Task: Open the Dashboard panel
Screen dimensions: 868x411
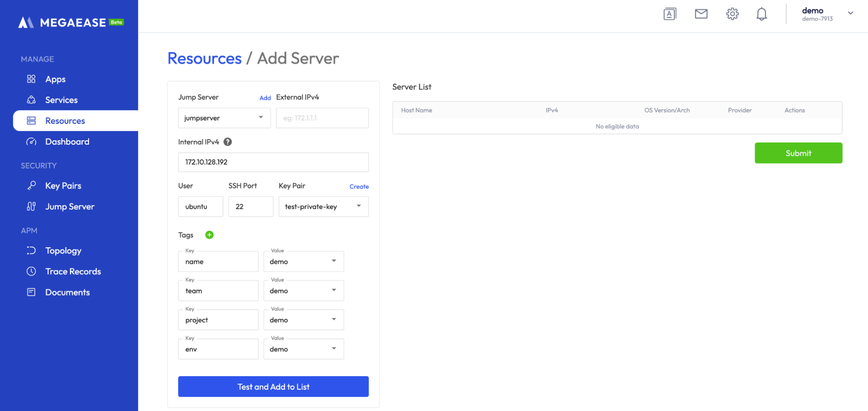Action: tap(67, 141)
